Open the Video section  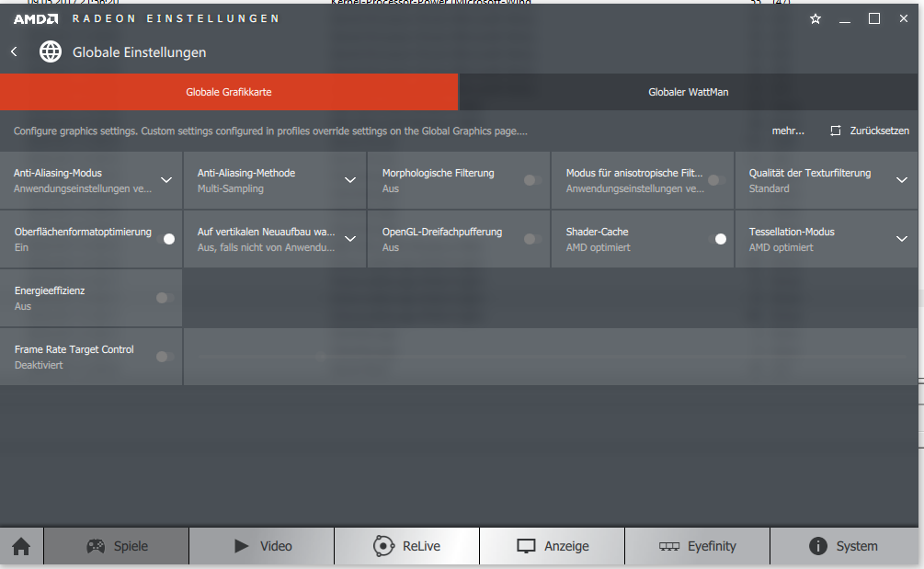[262, 546]
